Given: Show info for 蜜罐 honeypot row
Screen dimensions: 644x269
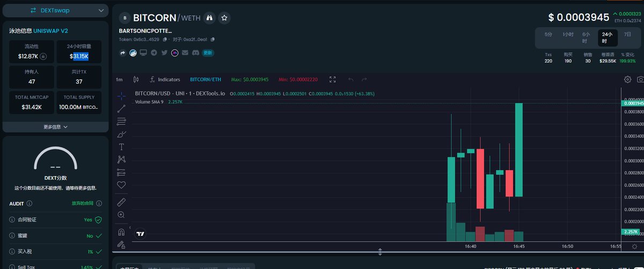Looking at the screenshot, I should tap(12, 236).
